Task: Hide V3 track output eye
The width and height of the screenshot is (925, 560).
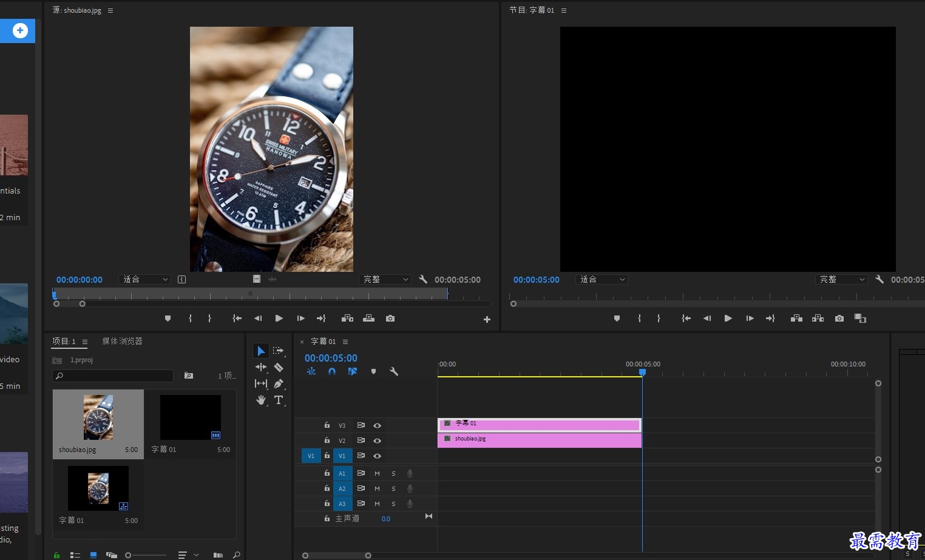Action: (x=377, y=426)
